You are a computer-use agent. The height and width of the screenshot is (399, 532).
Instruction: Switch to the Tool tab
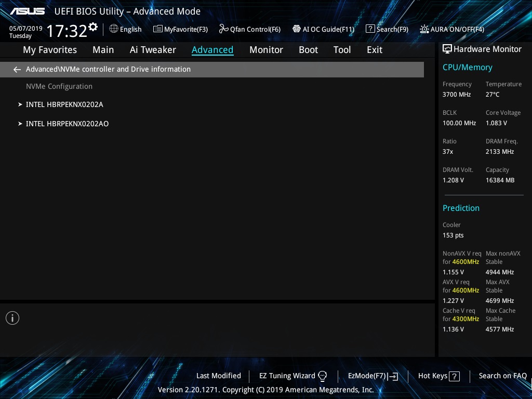[x=342, y=50]
